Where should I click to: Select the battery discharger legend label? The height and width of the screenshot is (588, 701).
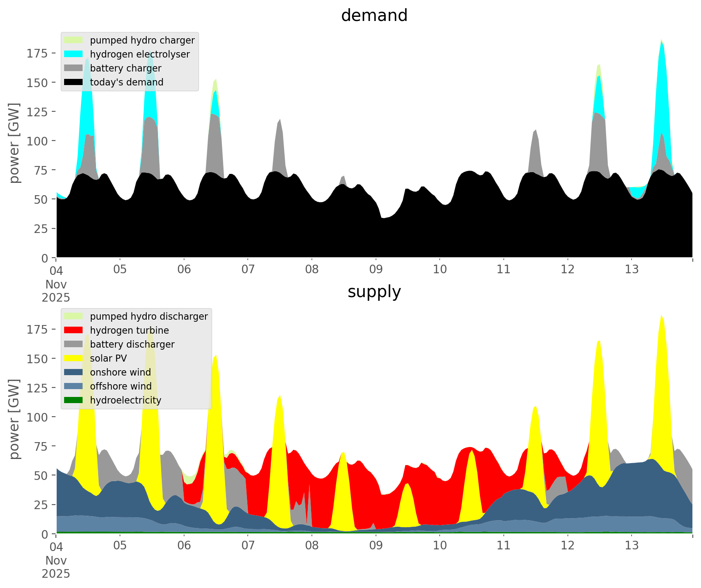pyautogui.click(x=132, y=344)
